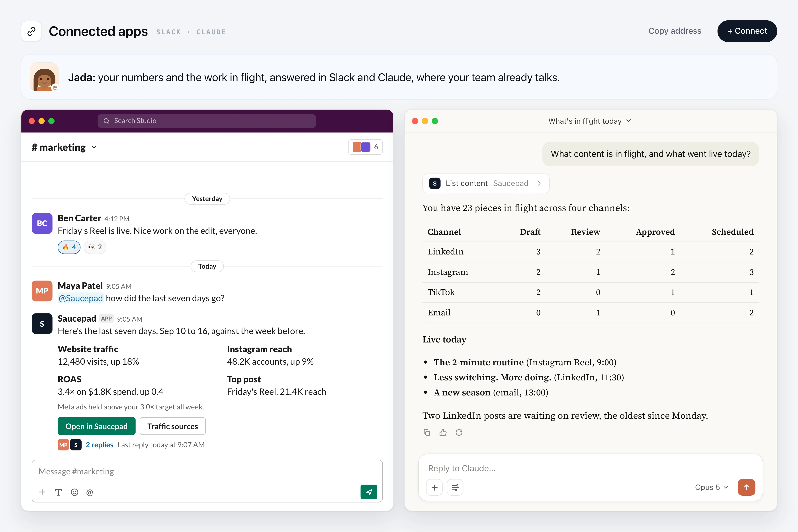The image size is (798, 532).
Task: Click Maya Patel's MP avatar
Action: click(42, 291)
